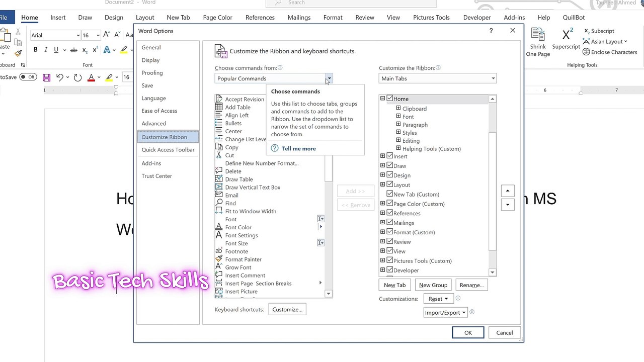644x362 pixels.
Task: Click the Text Effects icon
Action: click(x=107, y=50)
